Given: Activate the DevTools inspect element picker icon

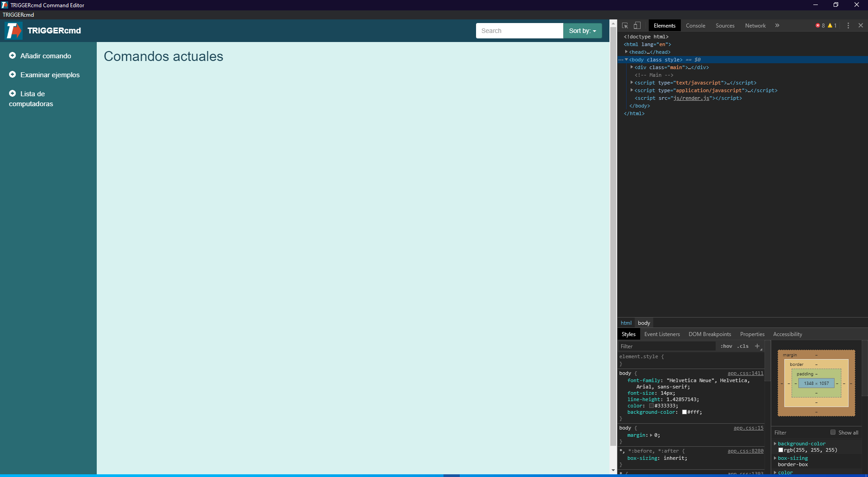Looking at the screenshot, I should (625, 25).
